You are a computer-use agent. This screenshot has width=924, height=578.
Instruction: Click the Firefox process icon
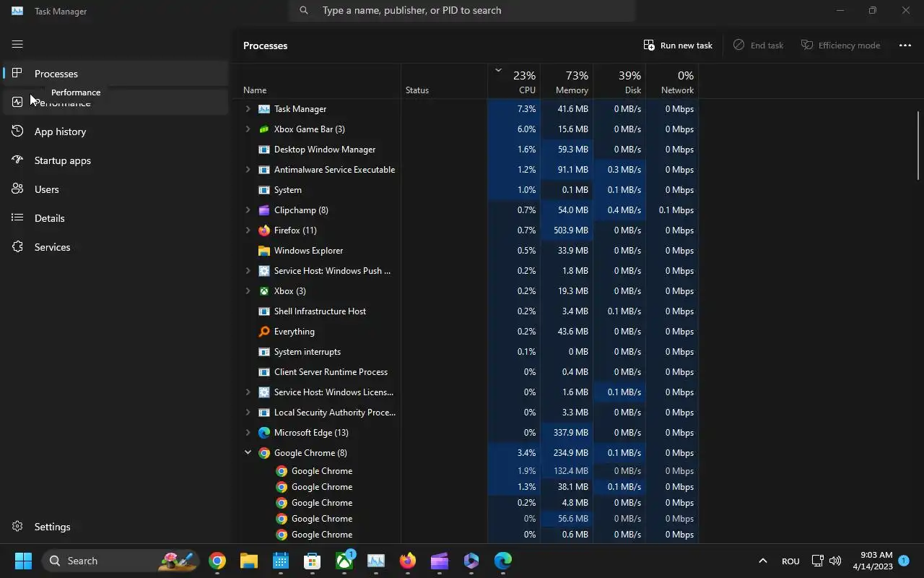tap(264, 230)
